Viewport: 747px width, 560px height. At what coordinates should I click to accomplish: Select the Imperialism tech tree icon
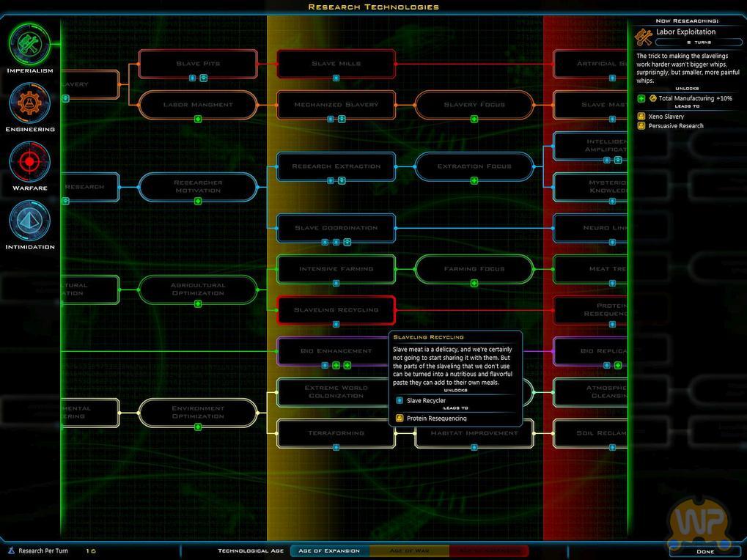(x=29, y=44)
